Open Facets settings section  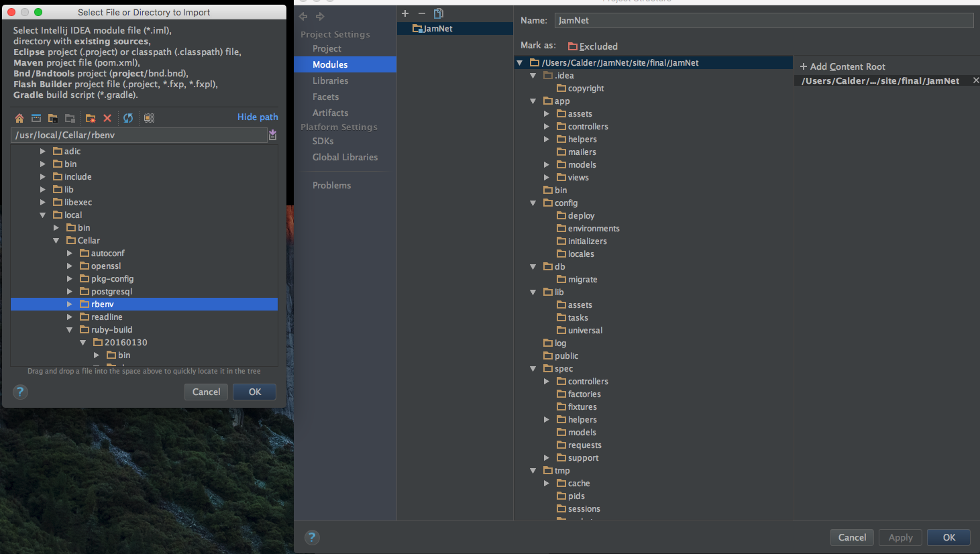(325, 97)
